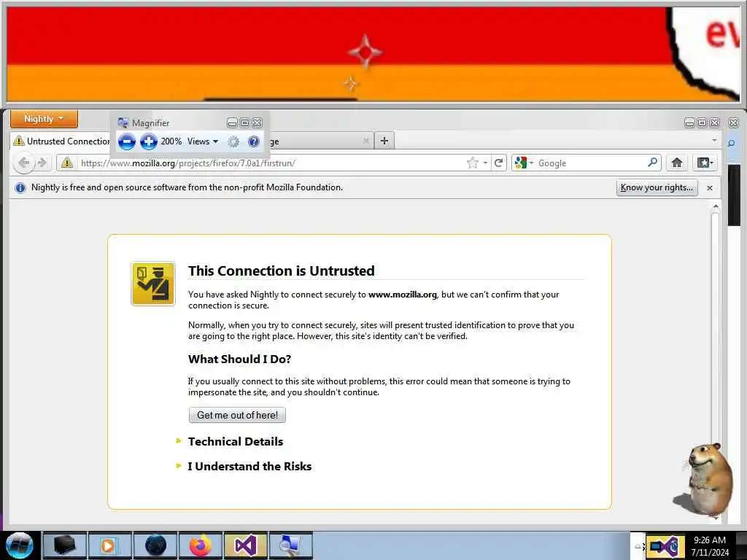Show hidden system tray icons

[638, 546]
